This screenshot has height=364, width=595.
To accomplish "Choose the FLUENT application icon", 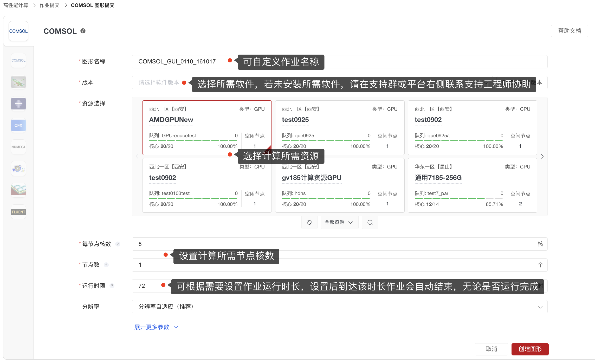I will pyautogui.click(x=18, y=212).
